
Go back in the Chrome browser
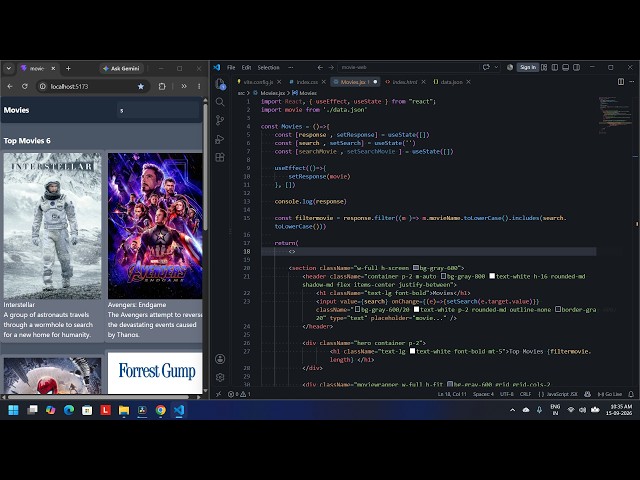coord(10,87)
